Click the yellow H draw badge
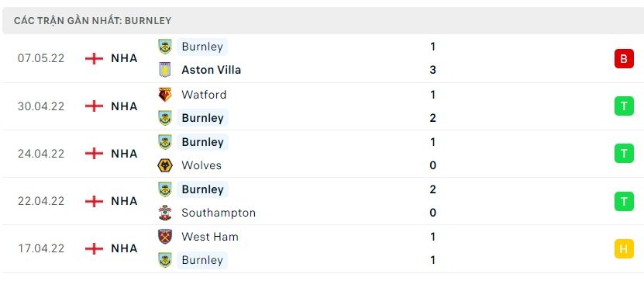The height and width of the screenshot is (281, 644). pos(624,248)
